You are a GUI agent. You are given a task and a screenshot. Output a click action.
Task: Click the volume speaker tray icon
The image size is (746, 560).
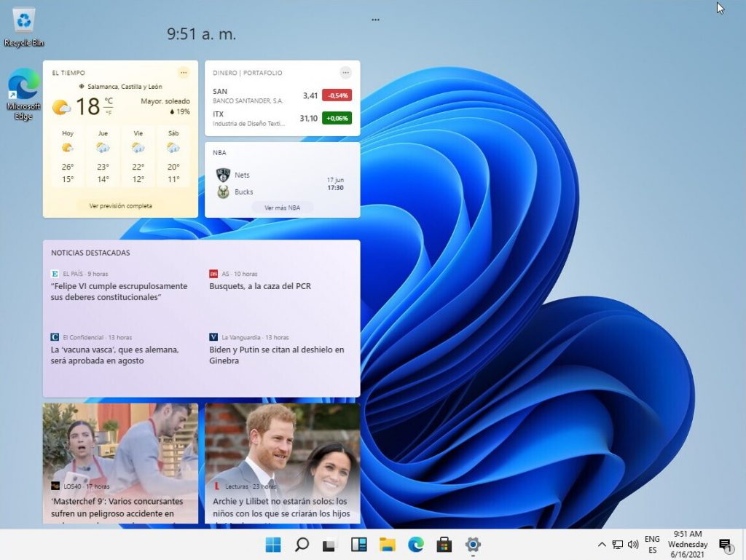point(633,545)
